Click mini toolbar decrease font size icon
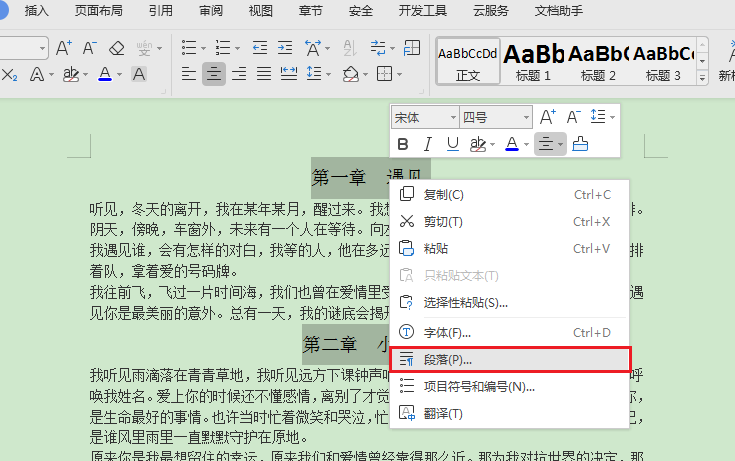This screenshot has height=461, width=735. pos(573,117)
